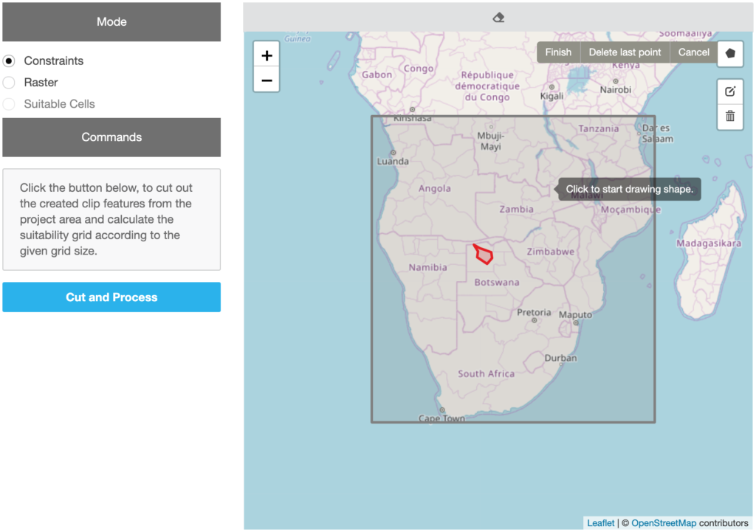Select the Constraints mode
The width and height of the screenshot is (756, 532).
(x=7, y=61)
